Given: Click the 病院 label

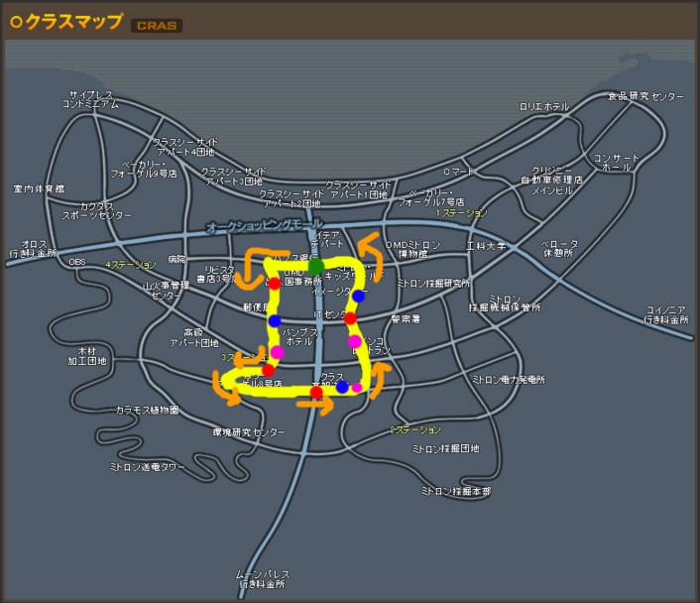Looking at the screenshot, I should click(177, 259).
